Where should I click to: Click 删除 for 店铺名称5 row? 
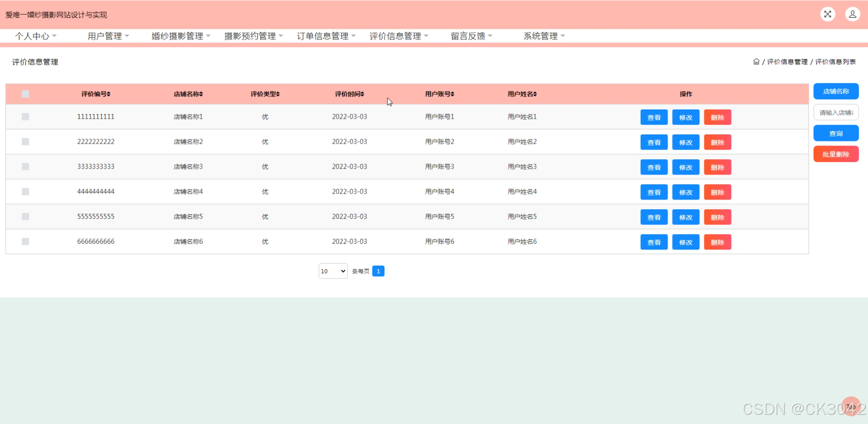[x=717, y=217]
